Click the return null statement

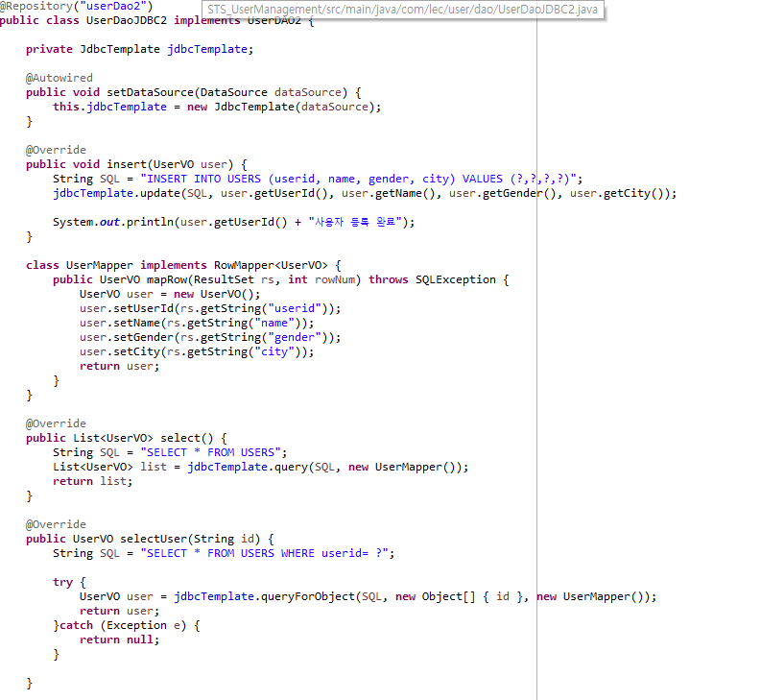(119, 640)
